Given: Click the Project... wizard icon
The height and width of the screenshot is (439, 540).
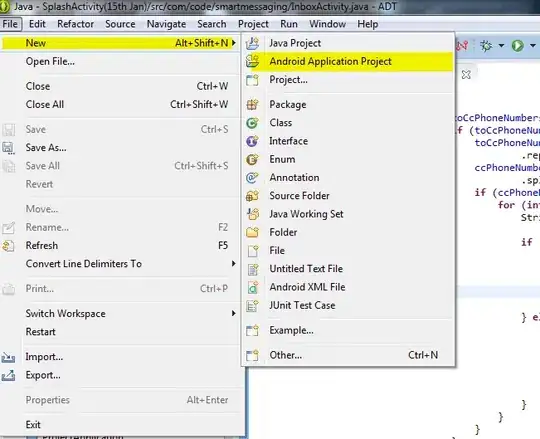Looking at the screenshot, I should coord(252,80).
